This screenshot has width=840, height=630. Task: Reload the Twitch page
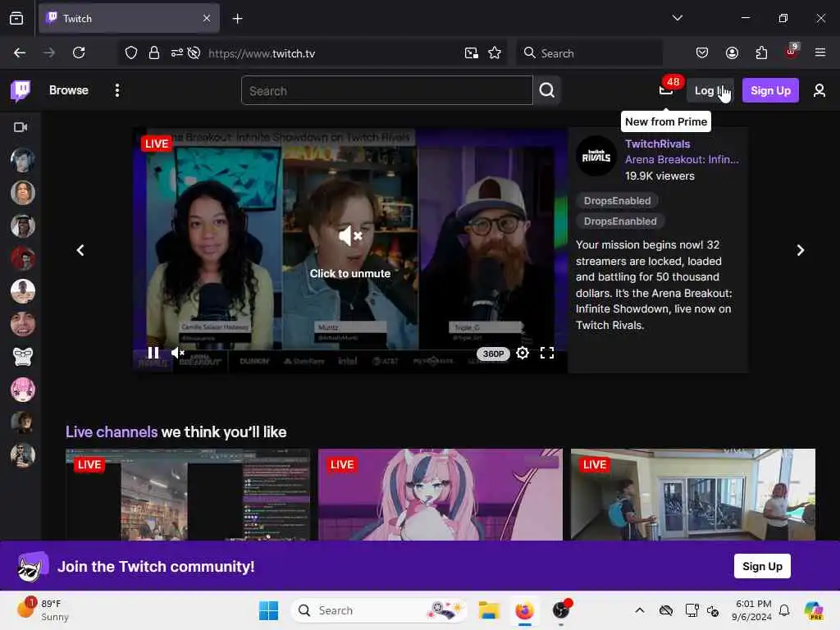coord(79,52)
